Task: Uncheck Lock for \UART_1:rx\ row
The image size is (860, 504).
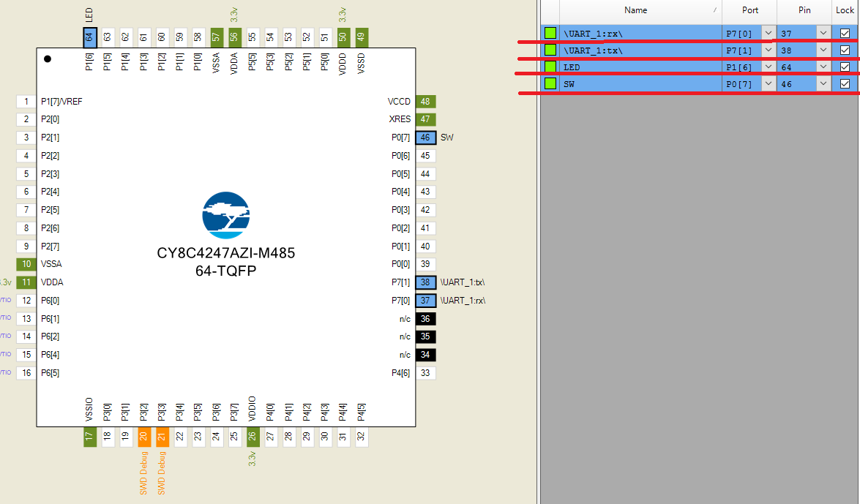Action: coord(845,34)
